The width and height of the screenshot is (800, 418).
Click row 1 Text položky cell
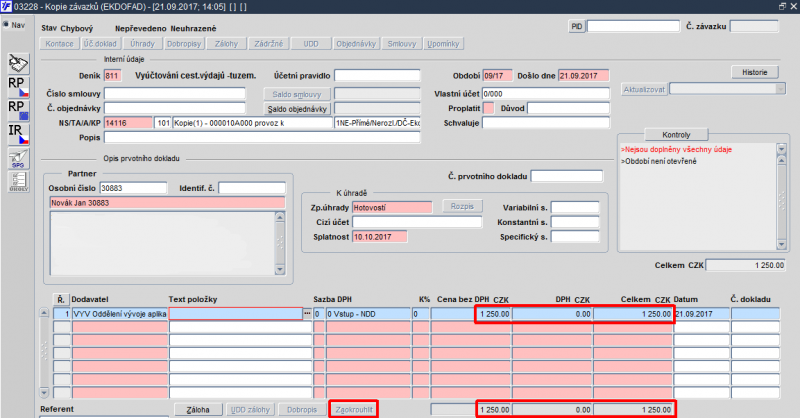coord(236,314)
